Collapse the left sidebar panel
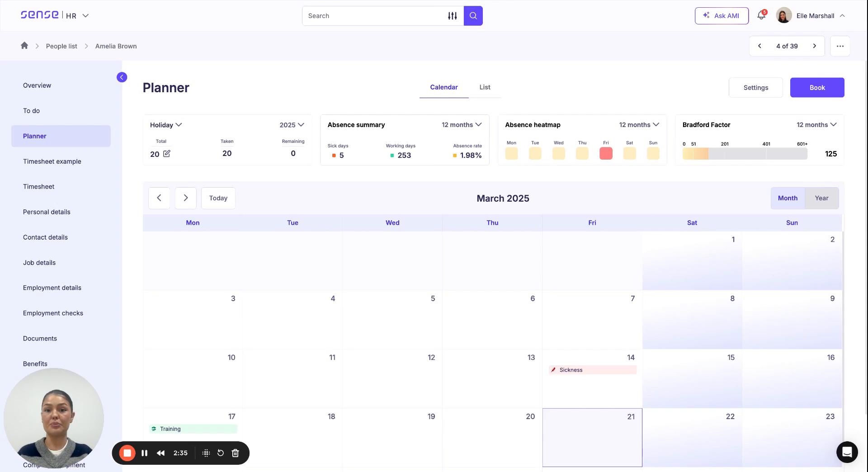Screen dimensions: 868x472 point(122,77)
